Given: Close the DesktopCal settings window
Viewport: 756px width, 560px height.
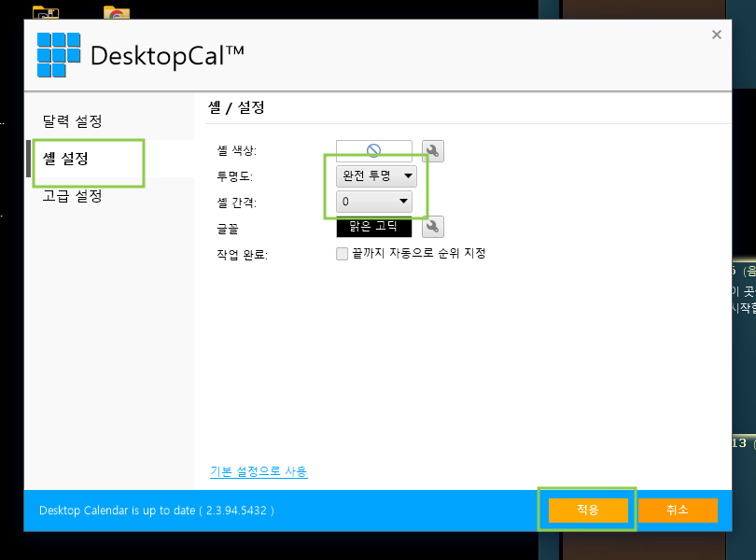Looking at the screenshot, I should point(717,35).
